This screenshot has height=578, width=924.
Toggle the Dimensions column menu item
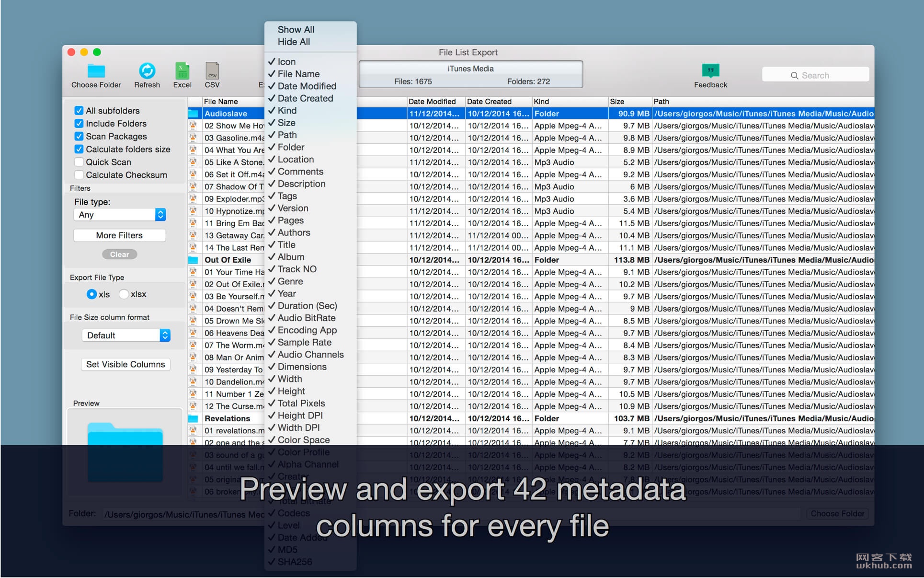[x=310, y=367]
